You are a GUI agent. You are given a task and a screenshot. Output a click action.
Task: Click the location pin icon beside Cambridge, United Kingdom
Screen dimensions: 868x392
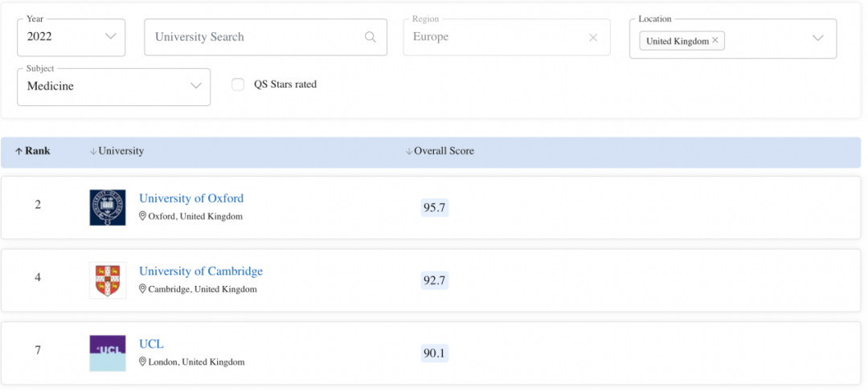point(142,289)
